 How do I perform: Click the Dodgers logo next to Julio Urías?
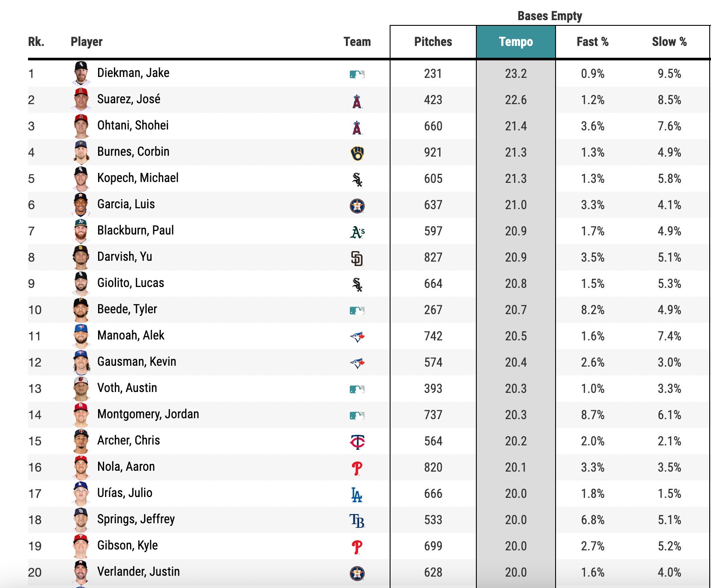point(357,495)
